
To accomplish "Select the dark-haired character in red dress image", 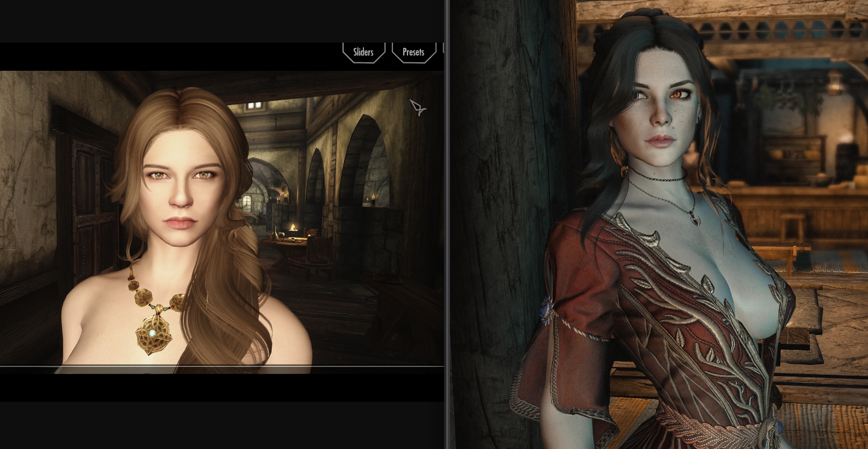I will [659, 225].
